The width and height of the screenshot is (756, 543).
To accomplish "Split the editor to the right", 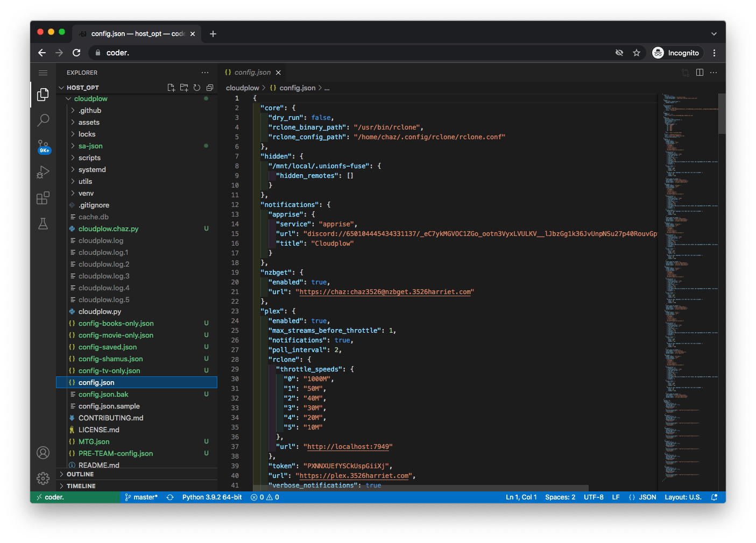I will pyautogui.click(x=700, y=73).
